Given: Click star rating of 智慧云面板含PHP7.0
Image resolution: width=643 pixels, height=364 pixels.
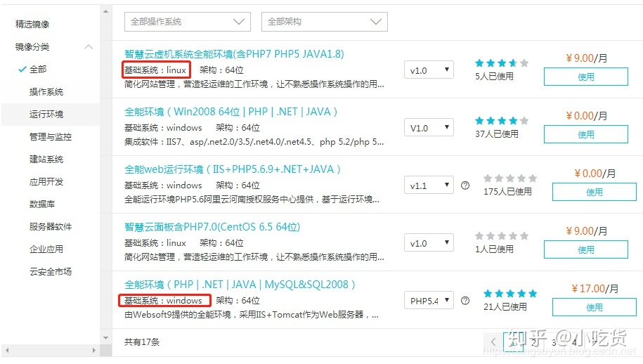Looking at the screenshot, I should coord(502,235).
